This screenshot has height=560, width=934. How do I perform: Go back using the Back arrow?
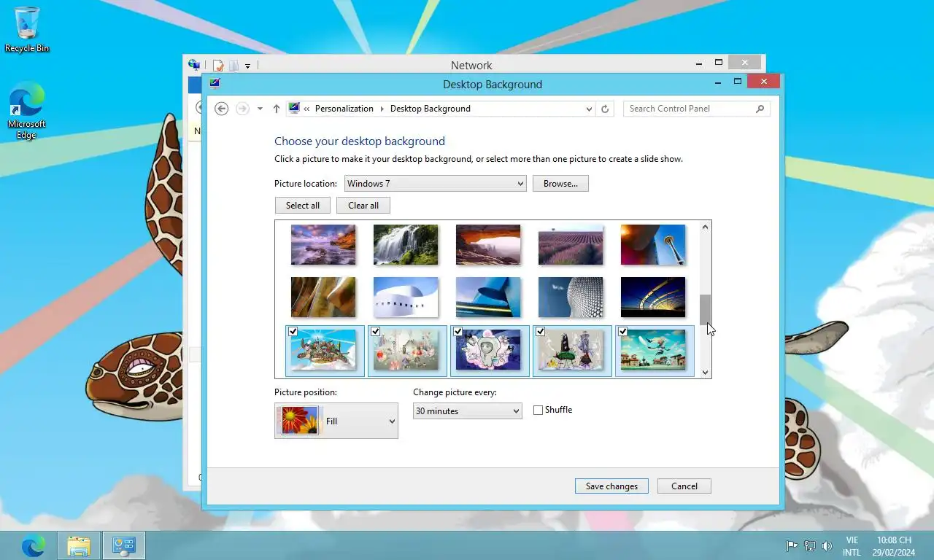click(x=222, y=109)
